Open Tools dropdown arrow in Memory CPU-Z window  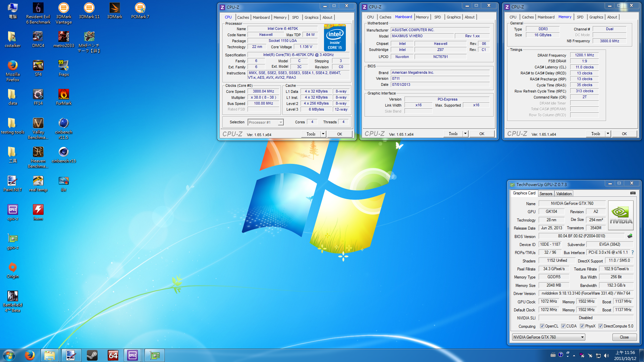coord(608,134)
